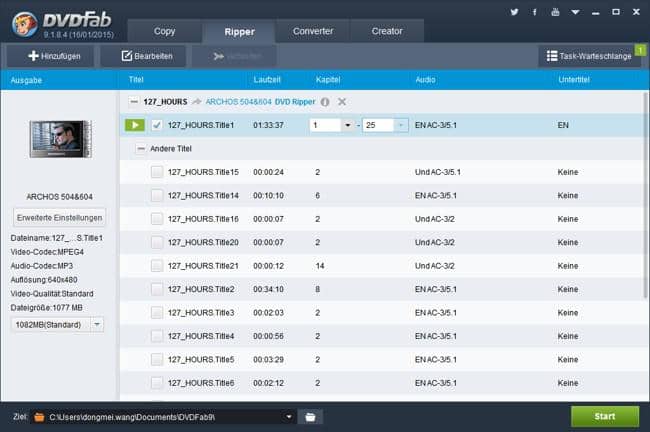Image resolution: width=650 pixels, height=432 pixels.
Task: Click the Laufzeit column header
Action: [x=267, y=80]
